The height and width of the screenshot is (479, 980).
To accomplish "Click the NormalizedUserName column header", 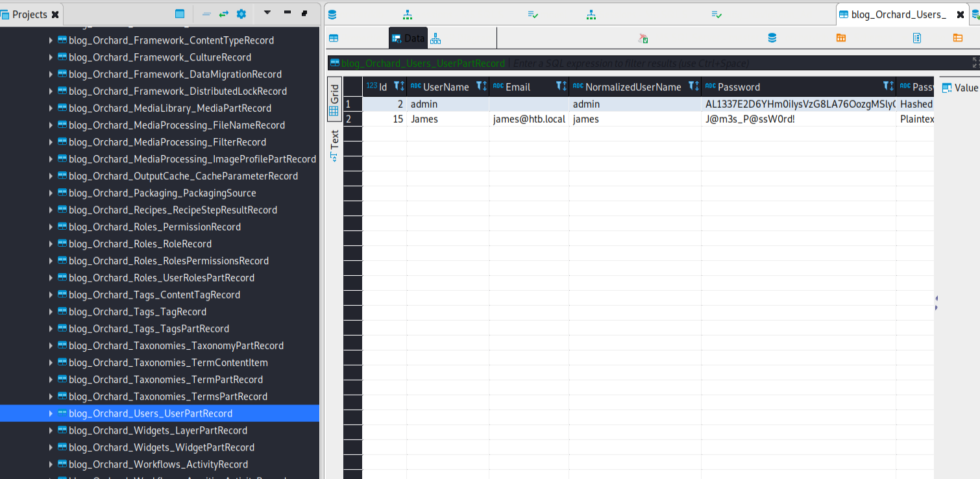I will (x=633, y=87).
